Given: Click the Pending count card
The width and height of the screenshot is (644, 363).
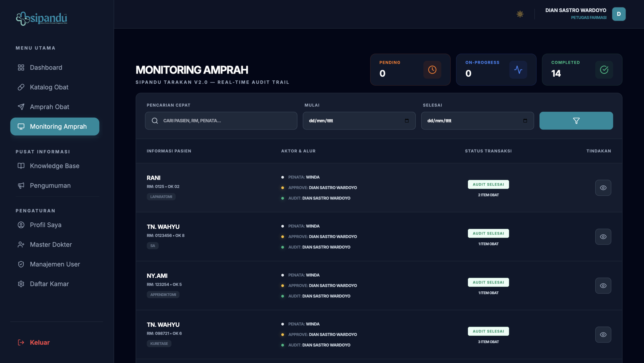Looking at the screenshot, I should [410, 70].
